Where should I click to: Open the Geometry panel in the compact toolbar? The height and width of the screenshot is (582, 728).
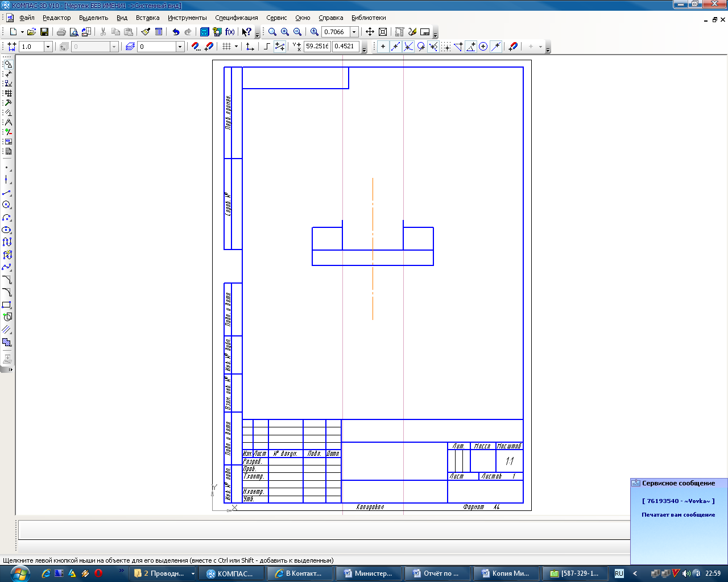(8, 64)
